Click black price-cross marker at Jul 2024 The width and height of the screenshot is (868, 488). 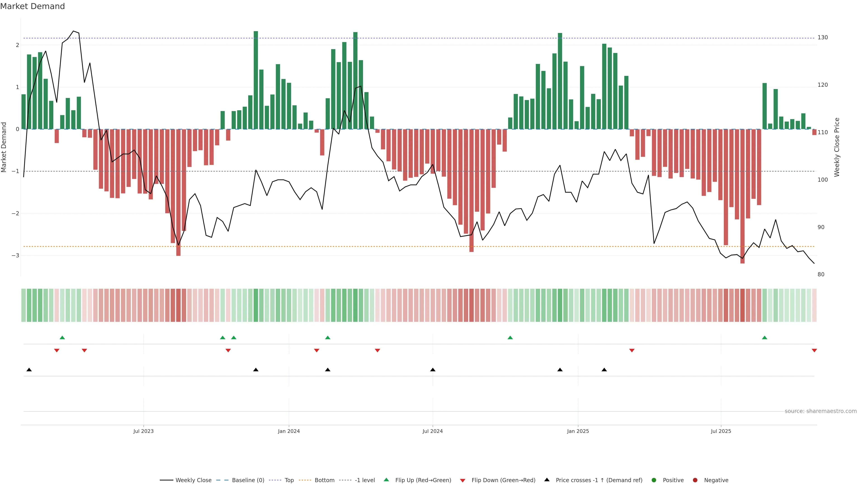[433, 370]
